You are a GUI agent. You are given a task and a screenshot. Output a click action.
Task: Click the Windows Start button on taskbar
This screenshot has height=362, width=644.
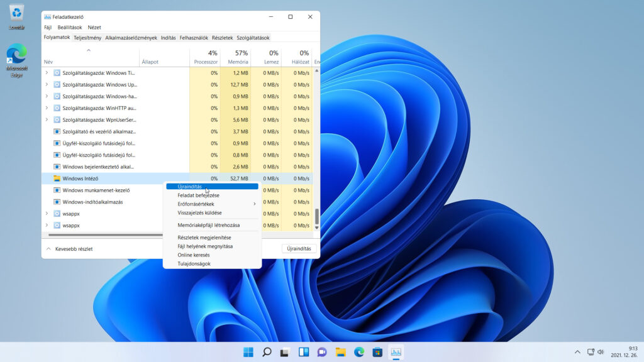click(x=248, y=352)
